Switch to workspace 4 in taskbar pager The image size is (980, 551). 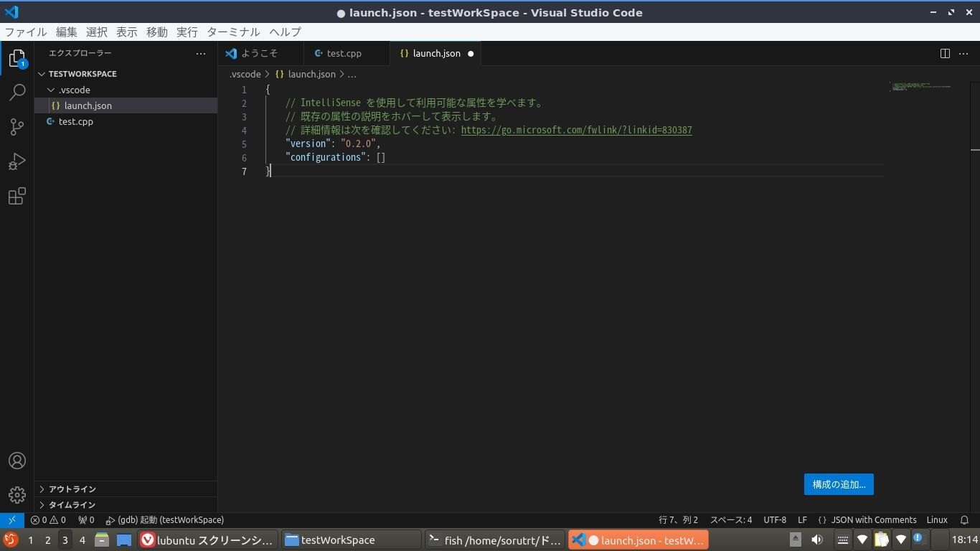82,540
